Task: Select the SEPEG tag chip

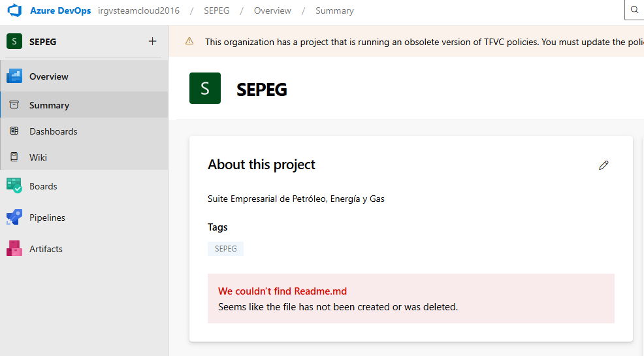Action: tap(225, 249)
